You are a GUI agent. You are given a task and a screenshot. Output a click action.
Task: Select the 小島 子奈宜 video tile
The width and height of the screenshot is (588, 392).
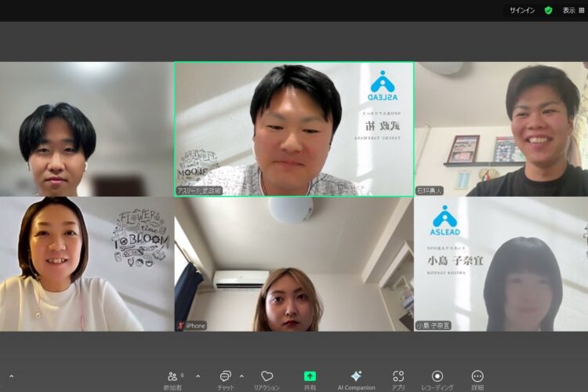click(501, 264)
